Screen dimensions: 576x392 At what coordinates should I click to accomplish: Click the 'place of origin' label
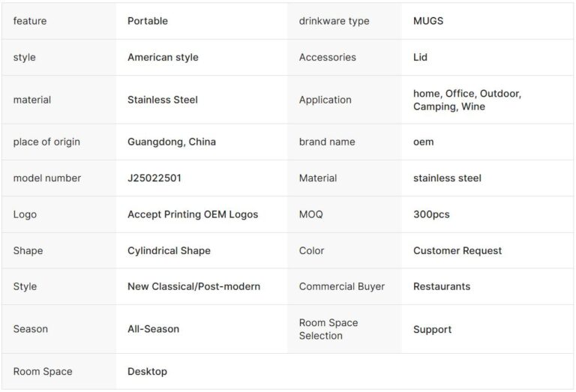click(x=46, y=142)
